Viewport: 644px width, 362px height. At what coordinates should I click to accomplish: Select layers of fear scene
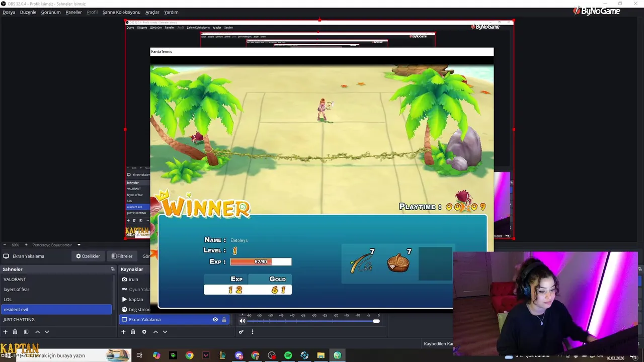[x=56, y=290]
